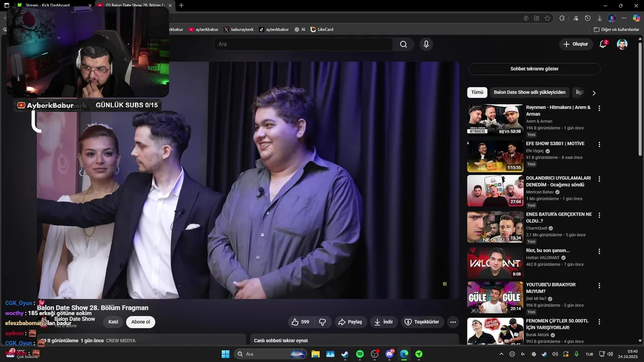644x362 pixels.
Task: Open YouTube account avatar menu
Action: tap(622, 44)
